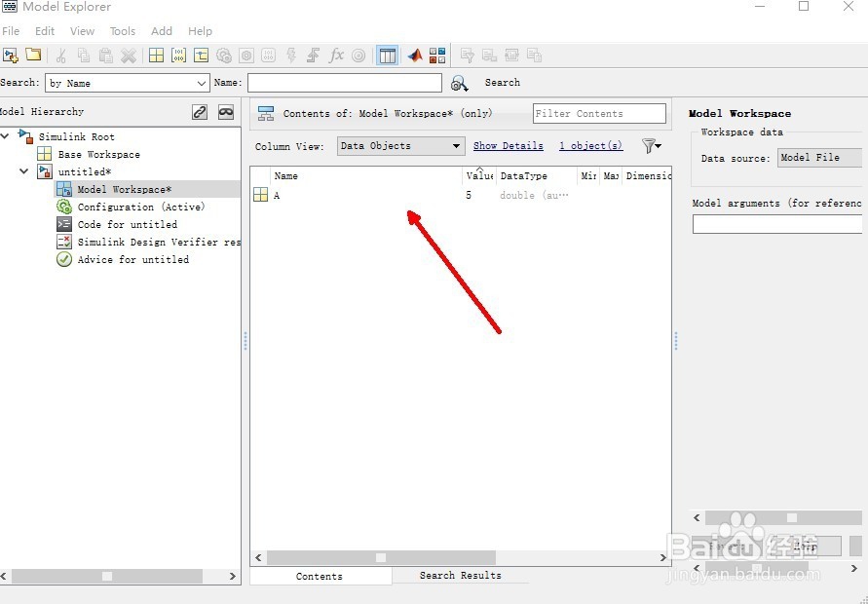Open the Add menu
The image size is (868, 604).
coord(162,30)
